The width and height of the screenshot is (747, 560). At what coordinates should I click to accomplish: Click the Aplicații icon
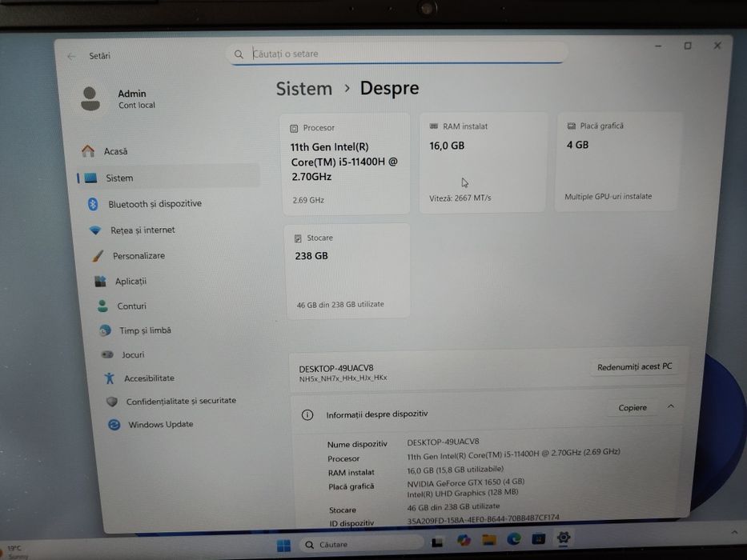click(x=100, y=281)
